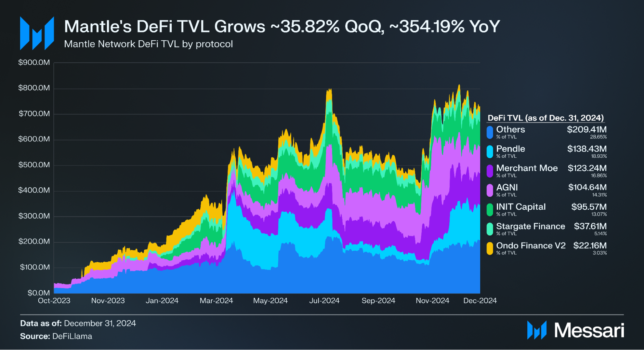644x350 pixels.
Task: Click the chart title about TVL growth
Action: point(282,26)
